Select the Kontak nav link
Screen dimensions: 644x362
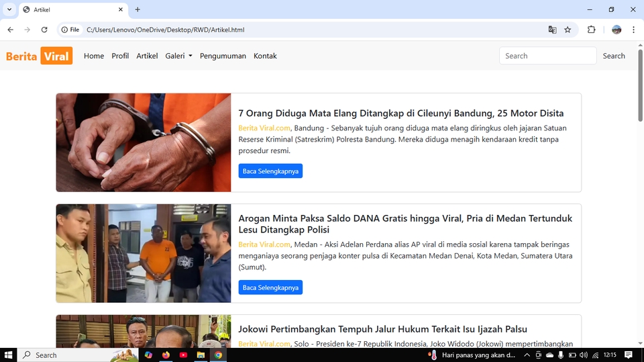click(265, 56)
